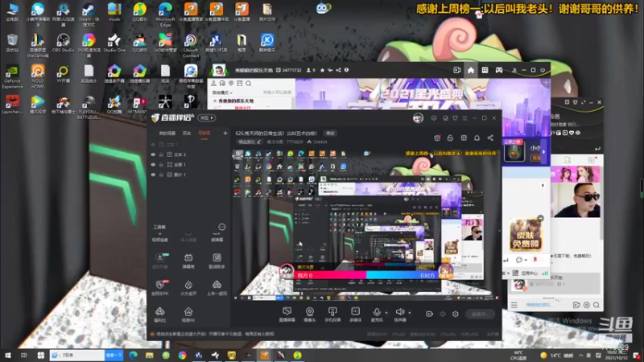Expand more tools with the 工具箱 ellipsis
644x362 pixels.
[222, 227]
